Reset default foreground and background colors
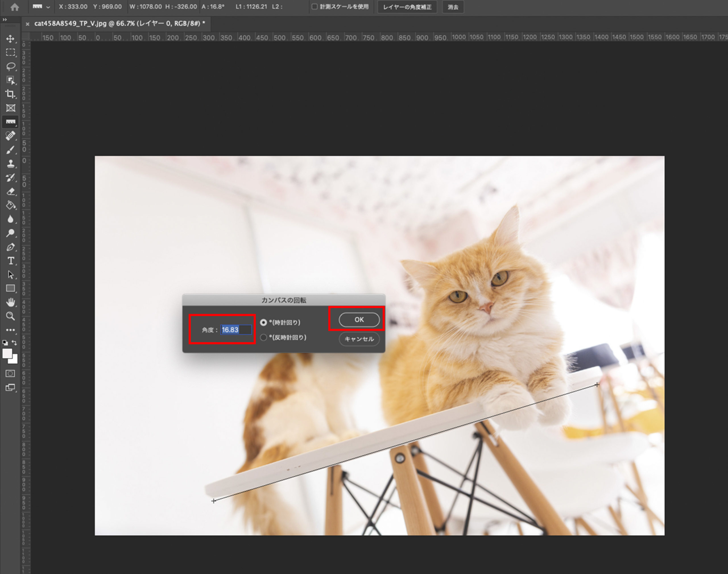The image size is (728, 574). (5, 343)
